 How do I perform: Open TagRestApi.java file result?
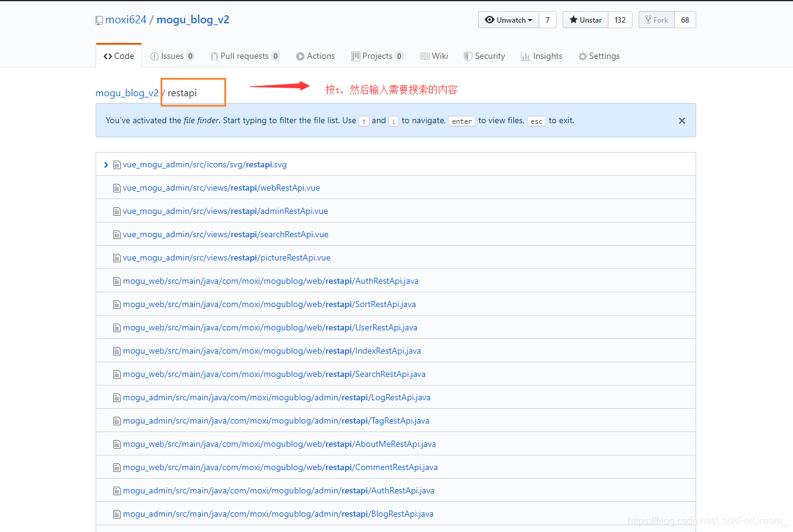click(x=276, y=420)
